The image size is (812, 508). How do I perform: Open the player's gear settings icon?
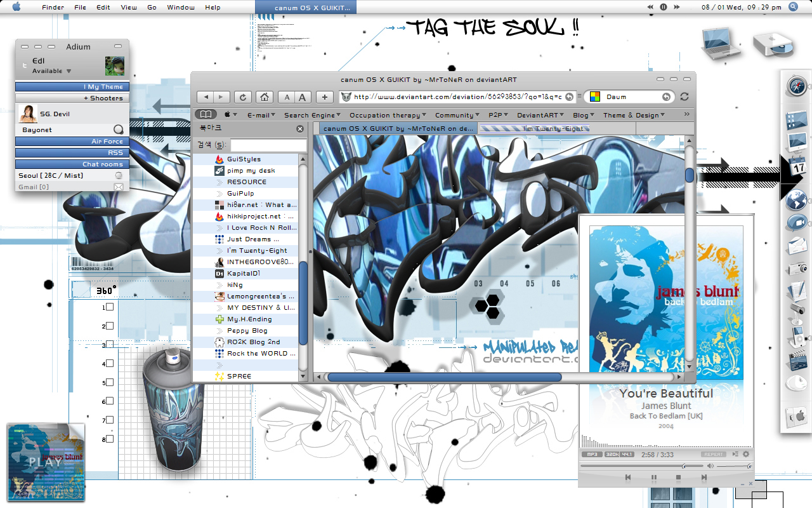point(746,454)
